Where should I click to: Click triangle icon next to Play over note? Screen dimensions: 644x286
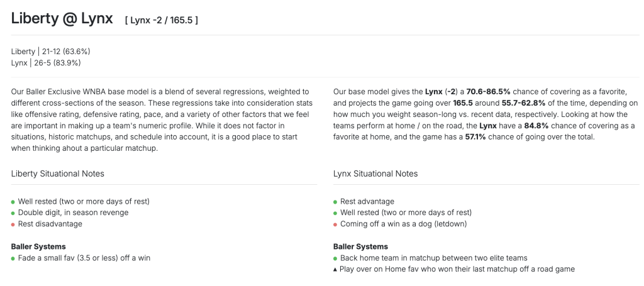[x=335, y=270]
